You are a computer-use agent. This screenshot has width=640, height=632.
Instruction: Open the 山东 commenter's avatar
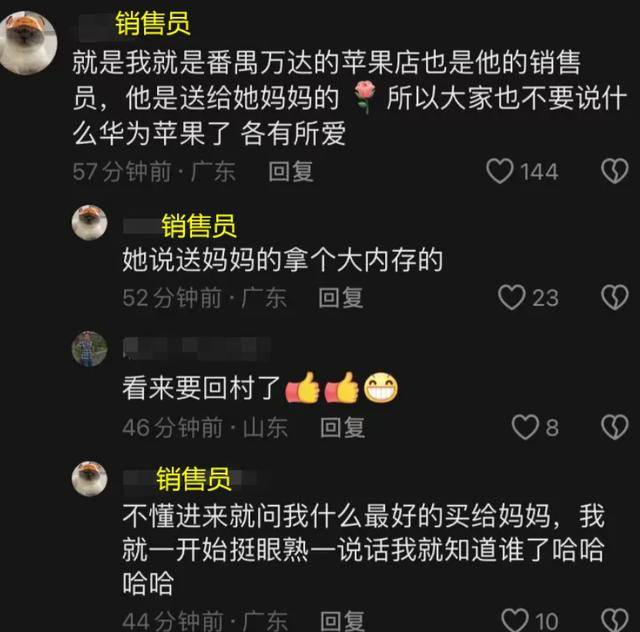click(x=89, y=349)
